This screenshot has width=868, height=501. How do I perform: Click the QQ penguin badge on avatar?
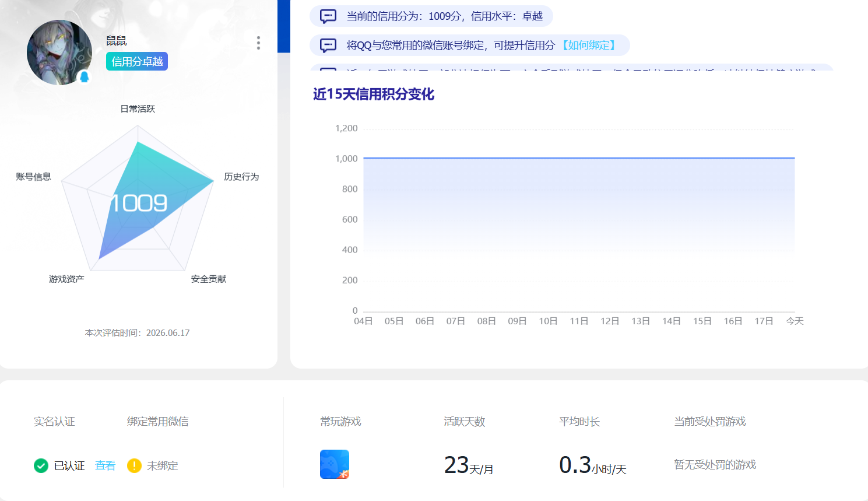(x=85, y=77)
